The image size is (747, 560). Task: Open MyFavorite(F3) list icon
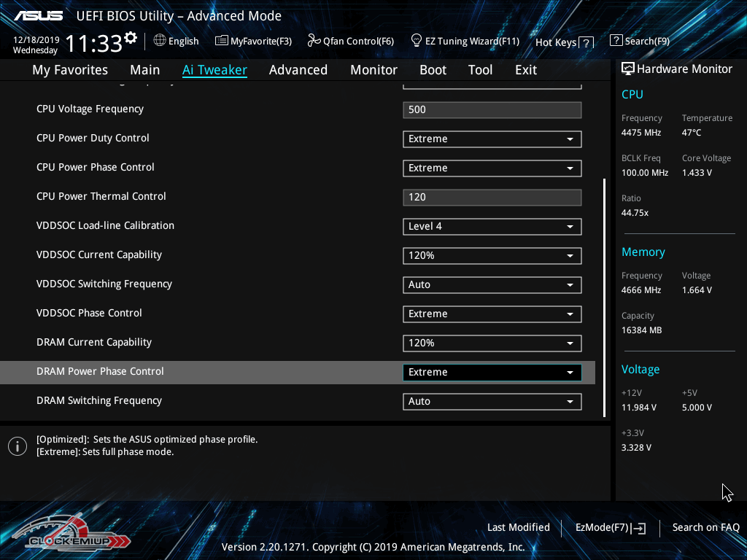click(x=222, y=41)
